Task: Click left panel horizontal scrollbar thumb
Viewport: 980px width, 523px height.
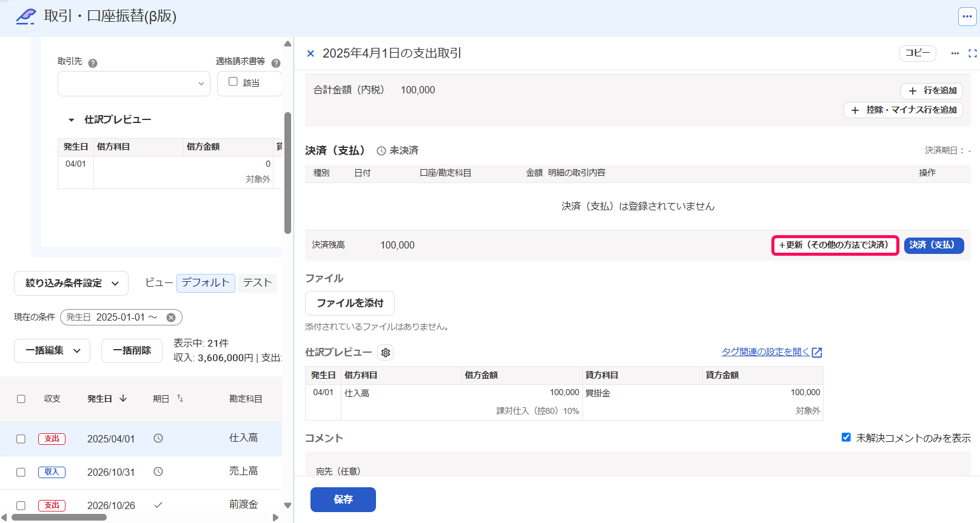Action: (59, 517)
